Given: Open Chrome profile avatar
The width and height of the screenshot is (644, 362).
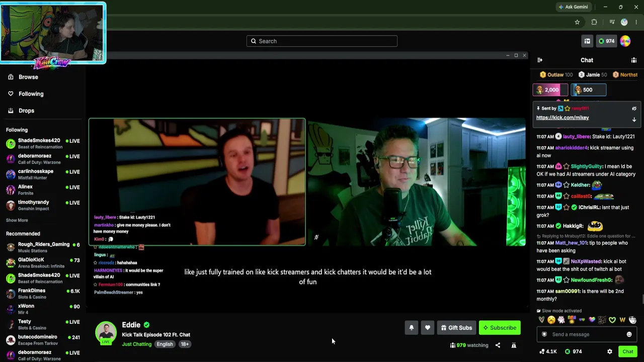Looking at the screenshot, I should click(624, 22).
